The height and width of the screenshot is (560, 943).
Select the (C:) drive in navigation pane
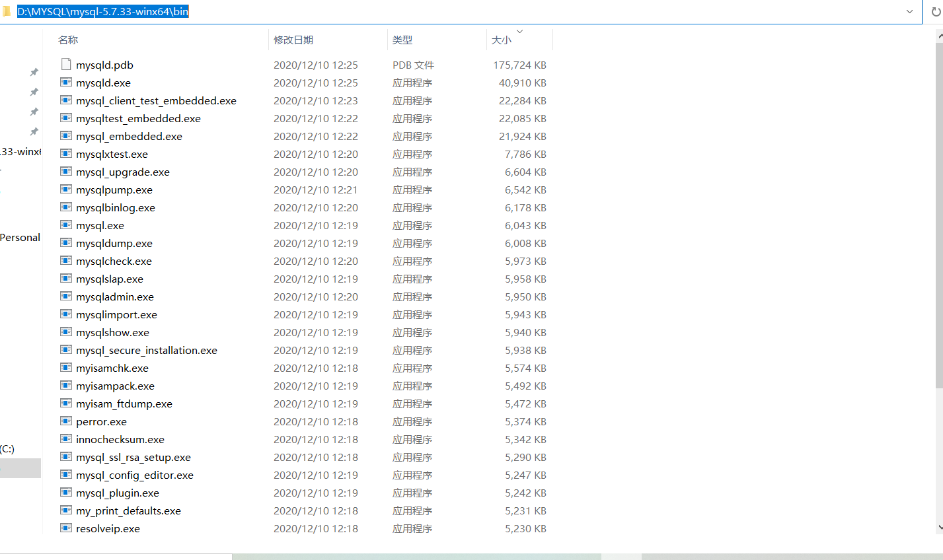(x=7, y=449)
